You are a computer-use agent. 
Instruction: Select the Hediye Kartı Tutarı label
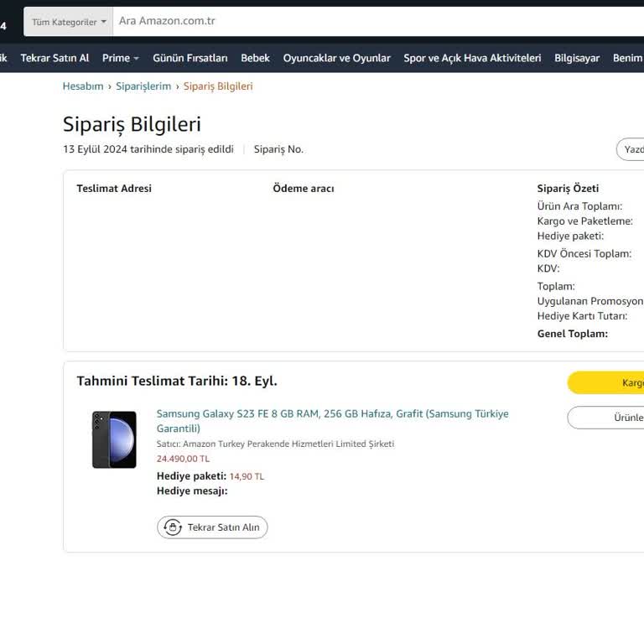[x=583, y=316]
